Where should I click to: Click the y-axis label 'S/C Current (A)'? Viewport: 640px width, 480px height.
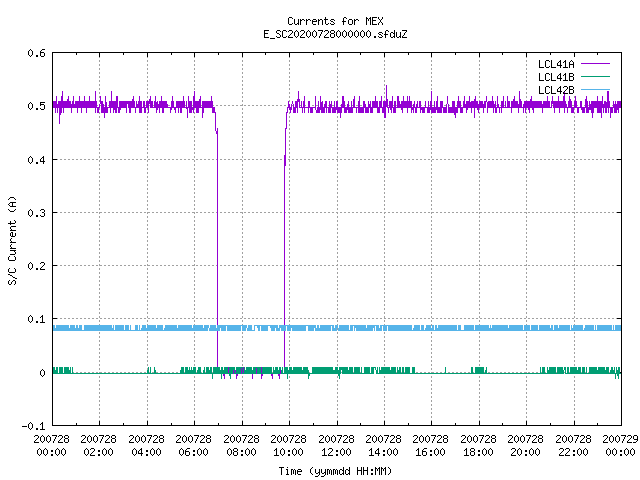[13, 240]
